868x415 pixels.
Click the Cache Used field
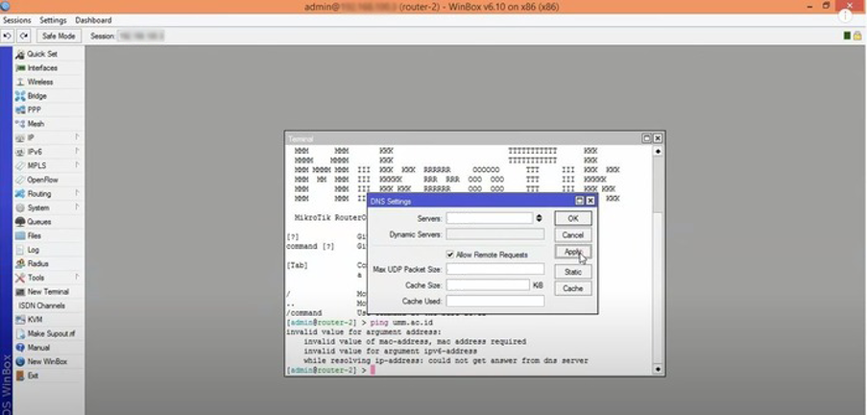[495, 302]
